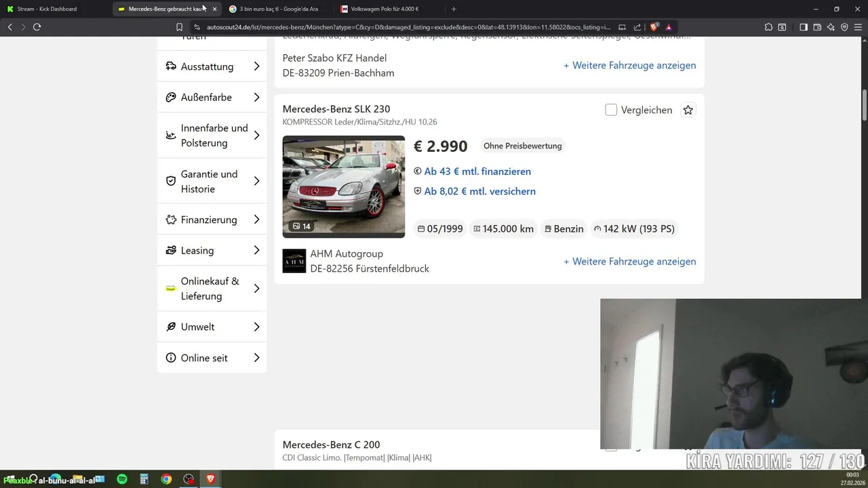This screenshot has height=488, width=868.
Task: Expand the Ausstattung filter chevron
Action: 256,66
